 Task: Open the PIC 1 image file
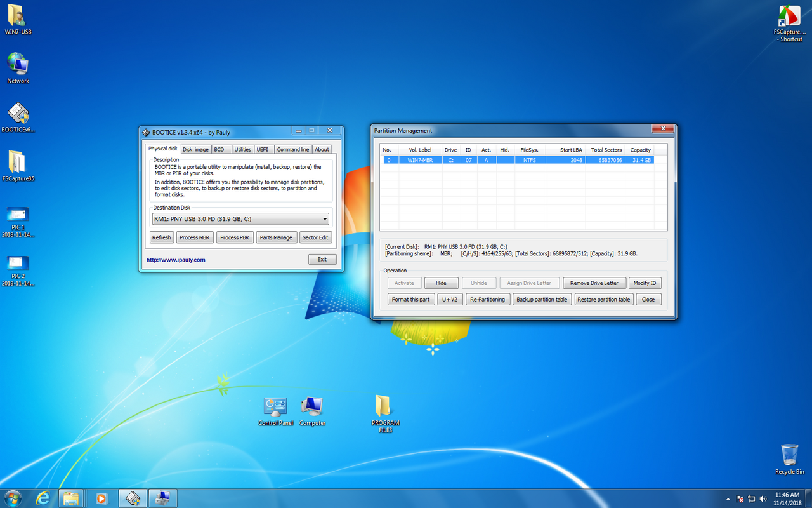(18, 221)
